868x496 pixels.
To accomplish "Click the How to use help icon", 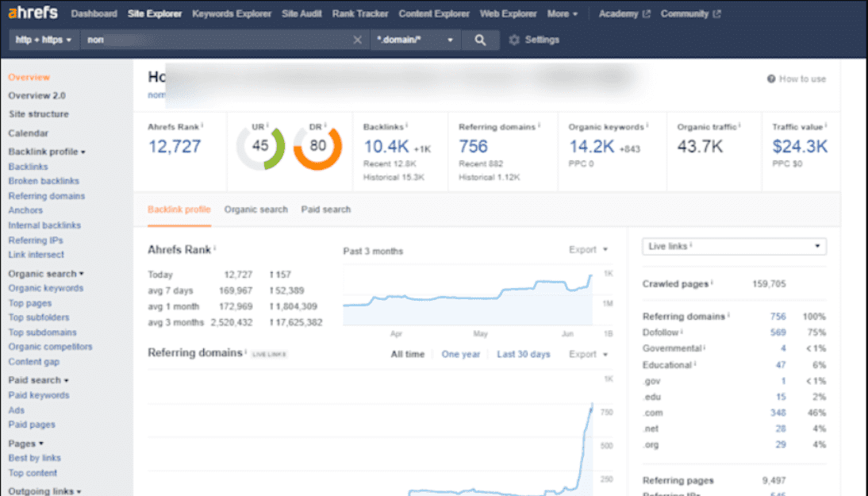I will point(771,79).
